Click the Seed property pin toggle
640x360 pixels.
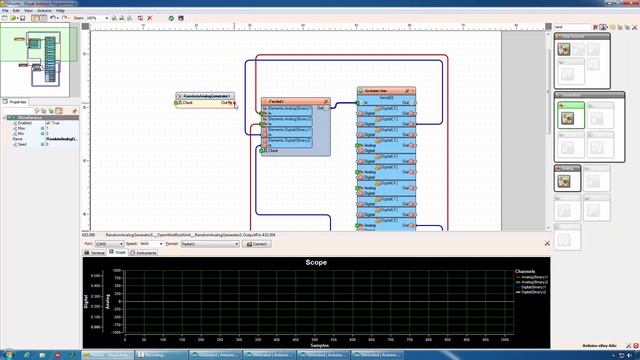point(42,144)
